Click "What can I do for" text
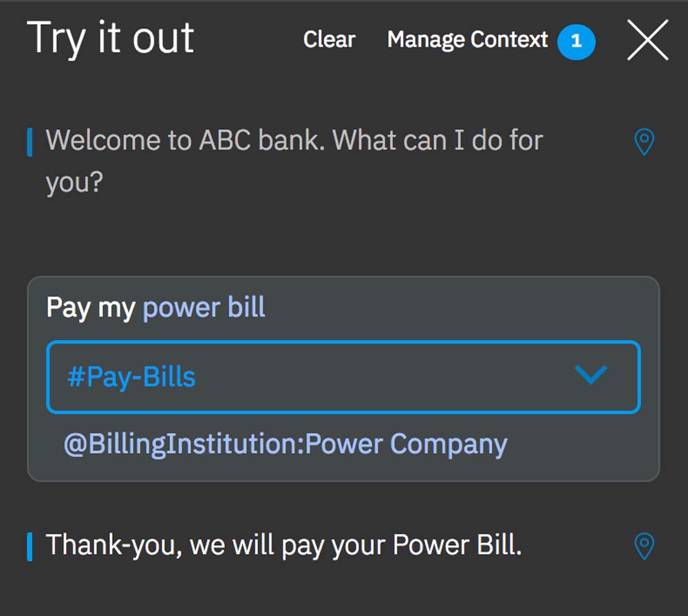The height and width of the screenshot is (616, 688). (x=438, y=141)
